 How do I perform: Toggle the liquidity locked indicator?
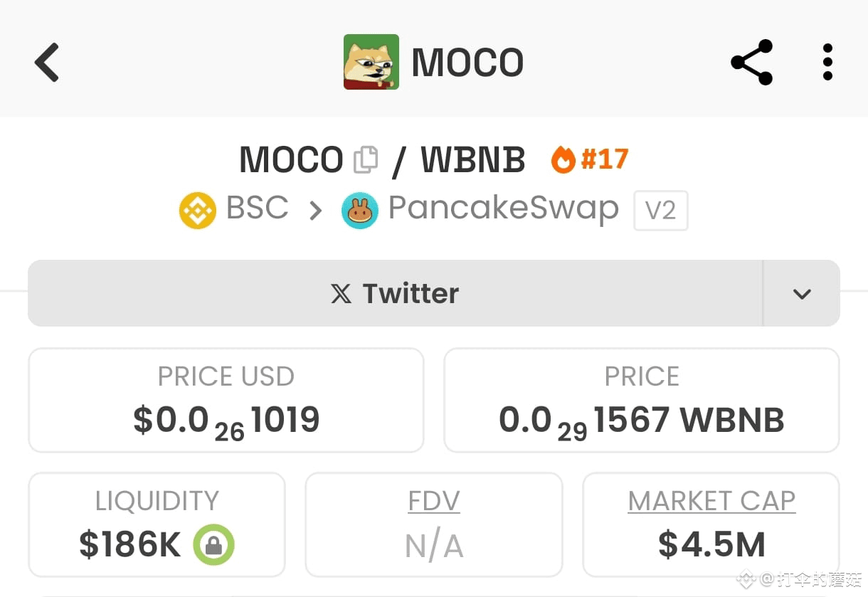213,546
